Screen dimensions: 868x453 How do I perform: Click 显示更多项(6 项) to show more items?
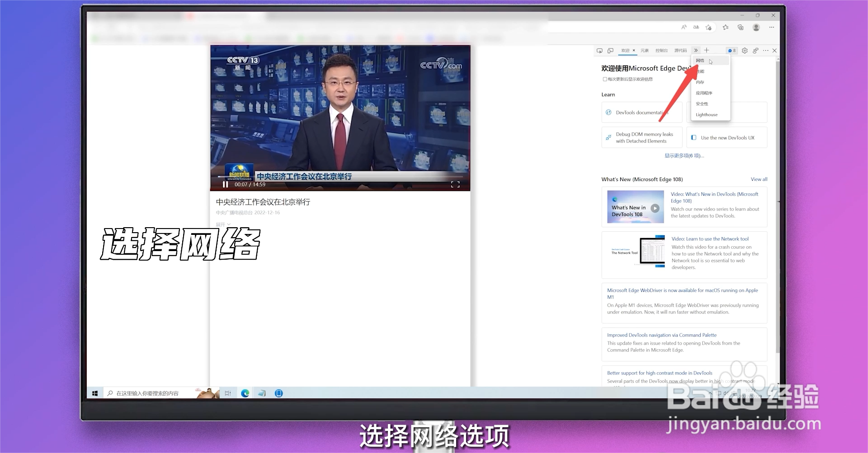pyautogui.click(x=684, y=155)
